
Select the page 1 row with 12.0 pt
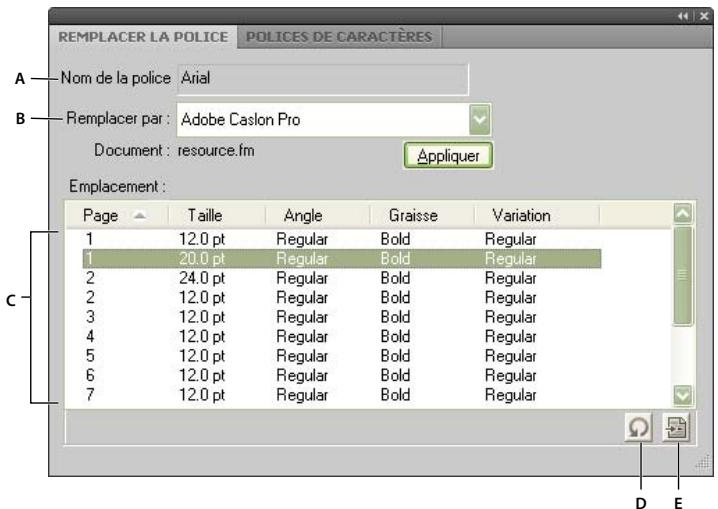342,239
